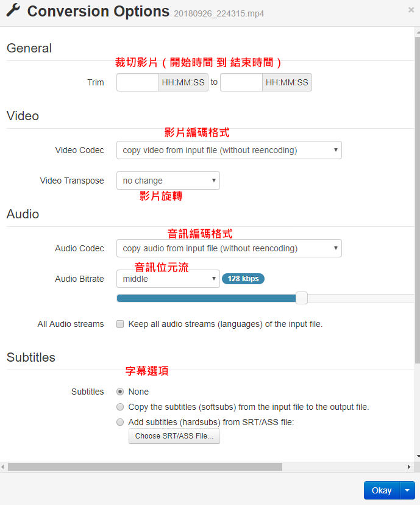Open the Video Codec dropdown

tap(229, 150)
